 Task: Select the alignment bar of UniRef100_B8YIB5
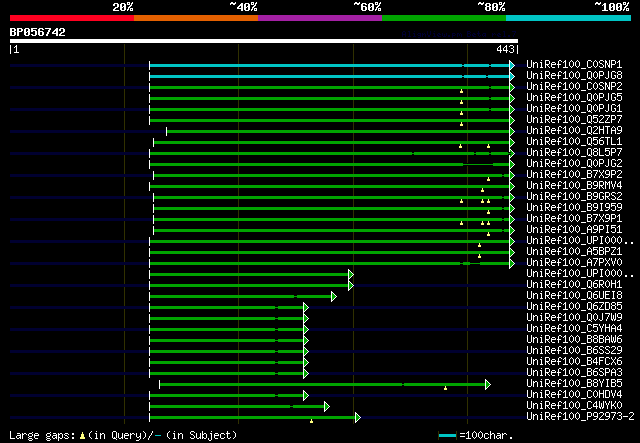click(322, 385)
